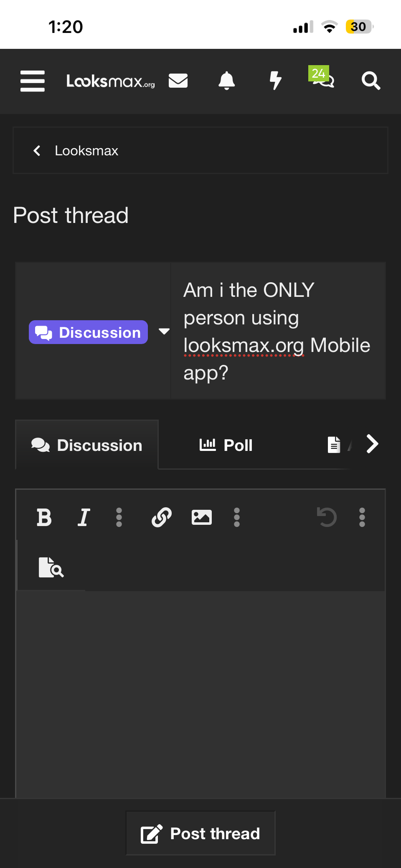Open the hamburger navigation menu

coord(33,81)
